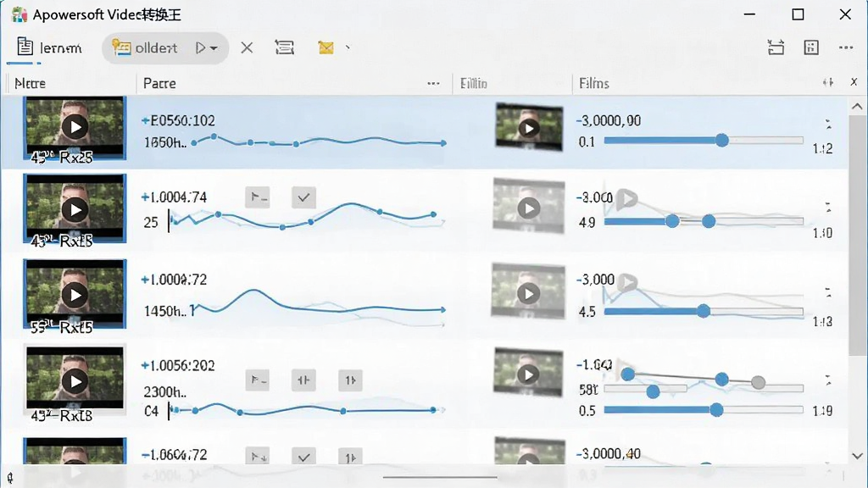
Task: Click the scrollbar's up arrow
Action: [x=857, y=106]
